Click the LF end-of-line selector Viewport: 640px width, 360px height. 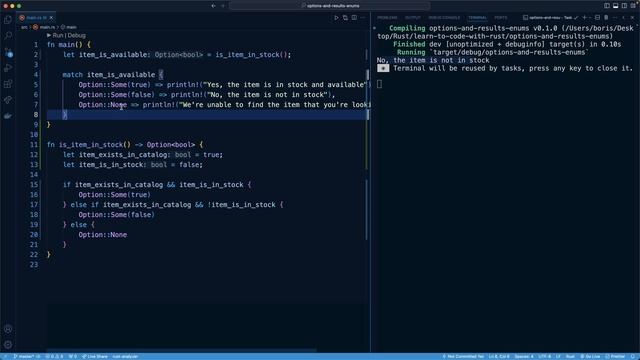click(558, 356)
